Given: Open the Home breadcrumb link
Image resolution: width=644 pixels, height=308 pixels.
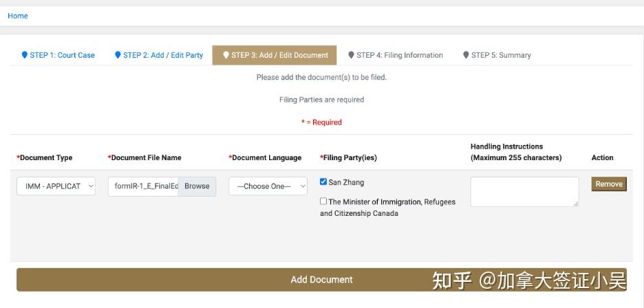Looking at the screenshot, I should tap(18, 16).
